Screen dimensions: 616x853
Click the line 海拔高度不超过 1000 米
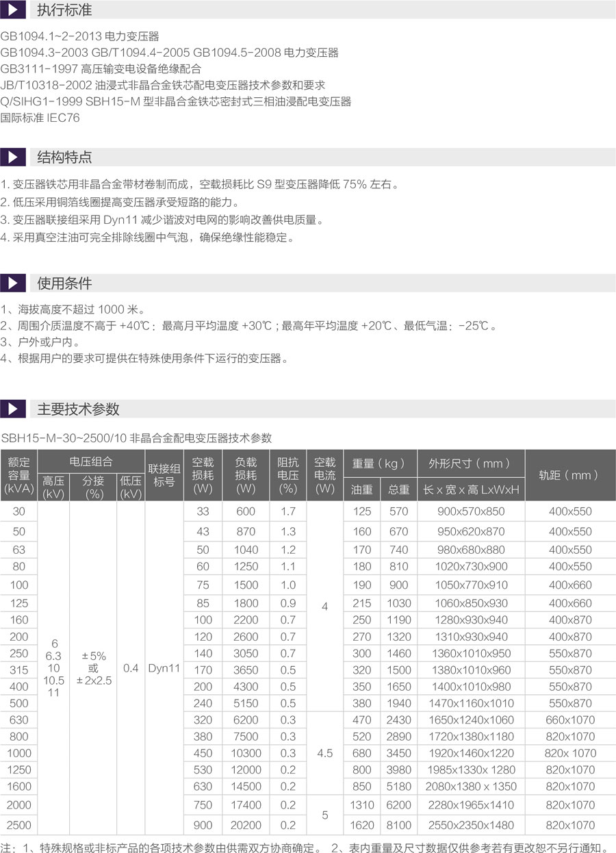point(73,309)
